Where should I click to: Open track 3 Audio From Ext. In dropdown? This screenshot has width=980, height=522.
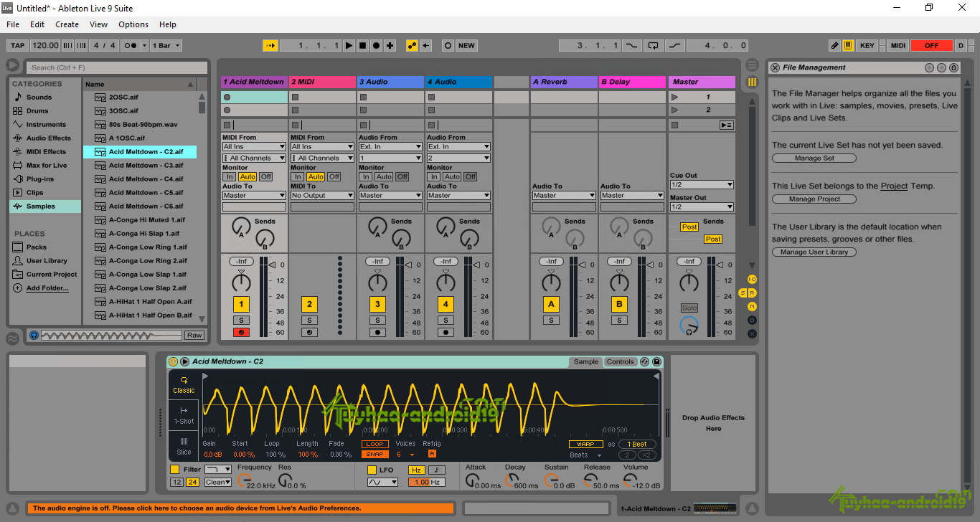(x=390, y=147)
